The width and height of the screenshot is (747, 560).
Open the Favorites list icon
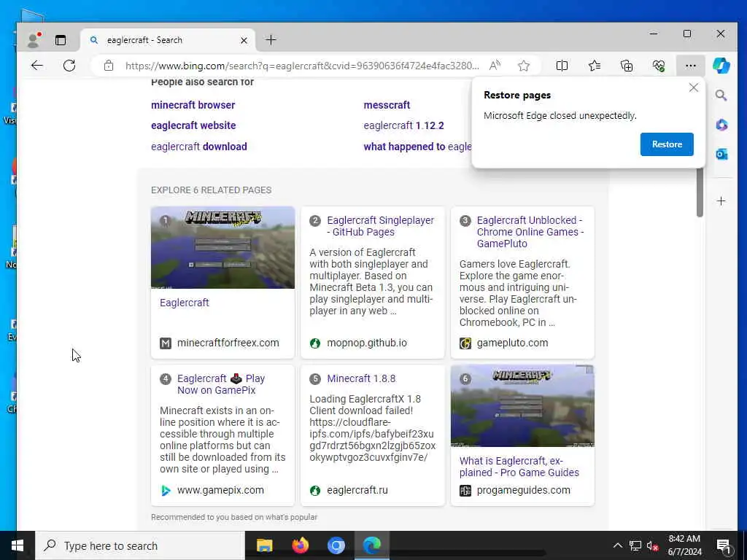coord(595,66)
